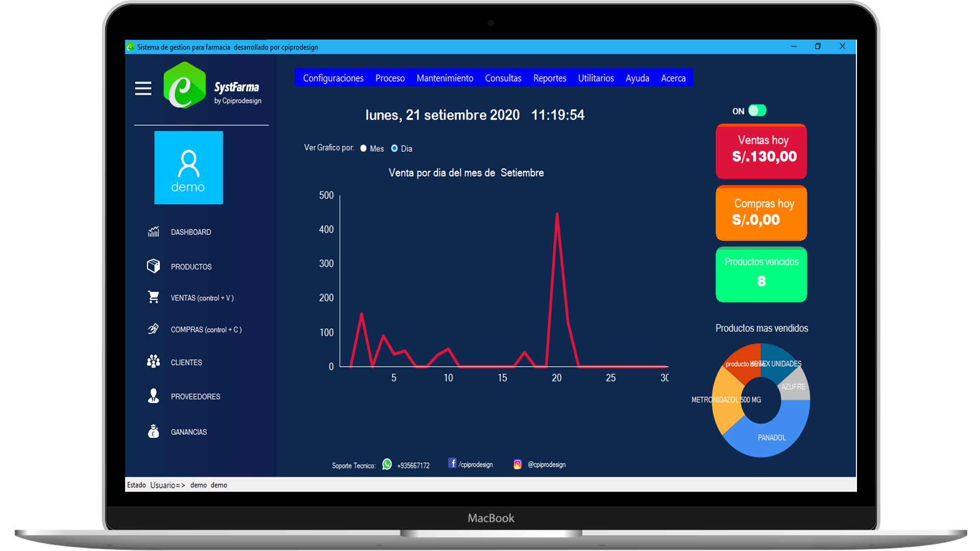Open the hamburger menu icon
The width and height of the screenshot is (980, 551).
pyautogui.click(x=143, y=88)
